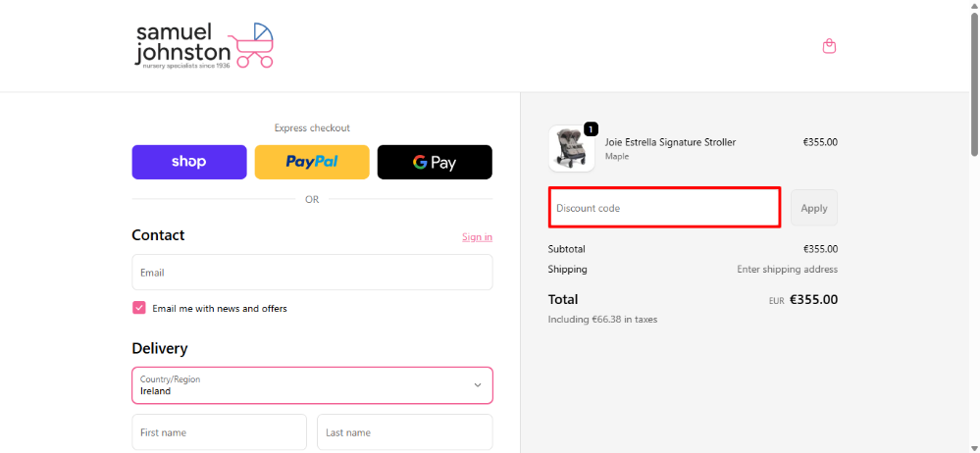Image resolution: width=980 pixels, height=453 pixels.
Task: Click the Joie Estrella Signature Stroller title
Action: coord(670,142)
